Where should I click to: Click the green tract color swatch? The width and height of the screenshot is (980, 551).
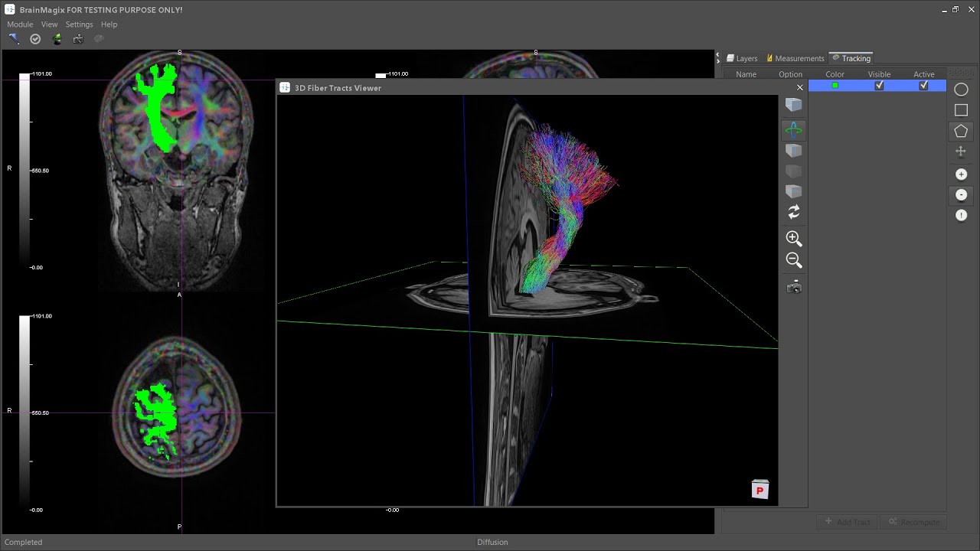point(835,86)
